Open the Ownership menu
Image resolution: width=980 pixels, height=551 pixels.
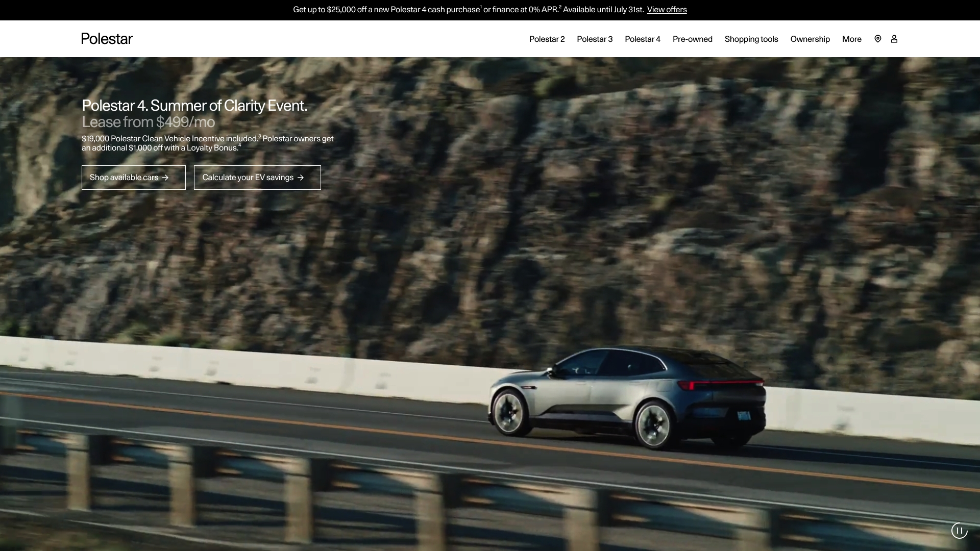810,39
